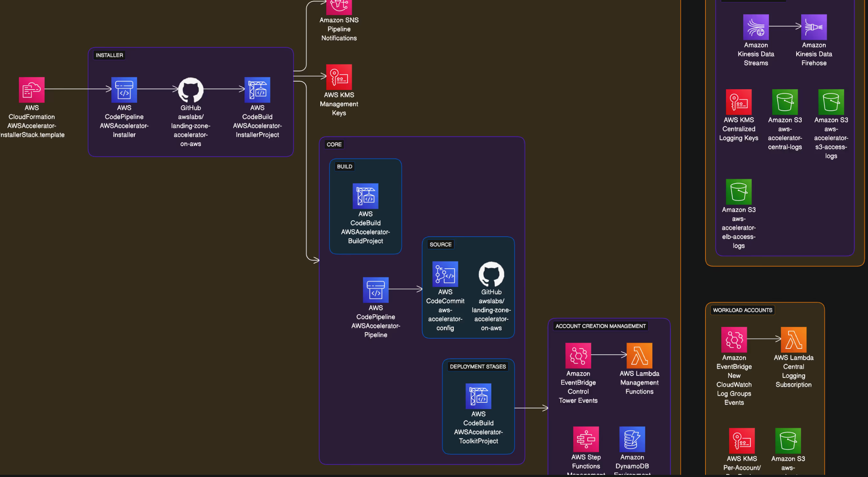Select 'AWS CodeBuild AWSAccelerator-BuildProject' caption text
Viewport: 868px width, 477px height.
(365, 228)
